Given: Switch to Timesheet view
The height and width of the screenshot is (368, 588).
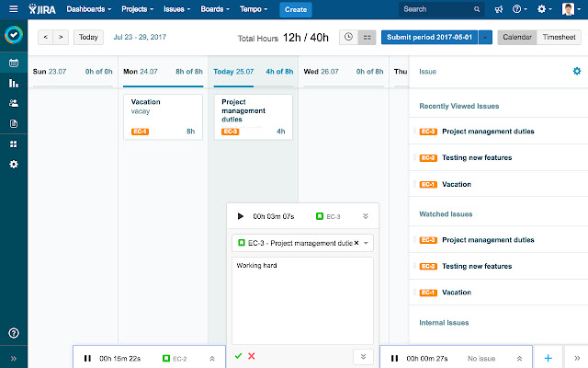Looking at the screenshot, I should 560,37.
